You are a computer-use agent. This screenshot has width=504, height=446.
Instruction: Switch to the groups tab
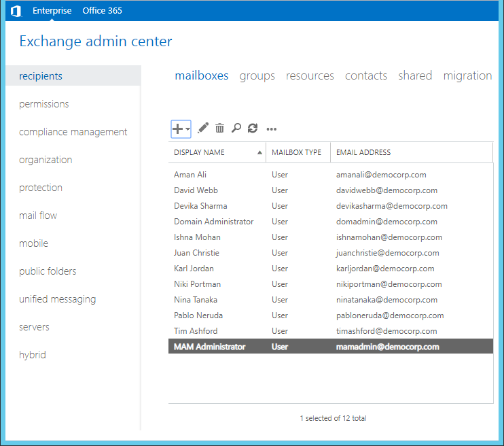click(x=257, y=75)
